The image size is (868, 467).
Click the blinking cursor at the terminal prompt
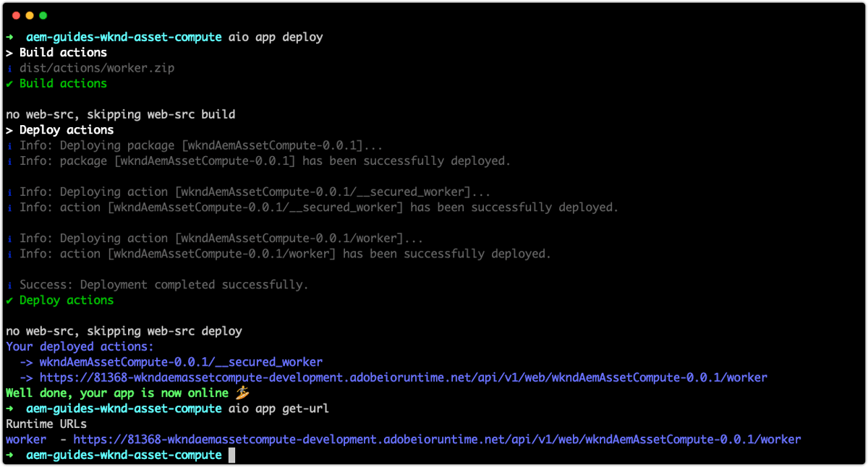click(230, 455)
